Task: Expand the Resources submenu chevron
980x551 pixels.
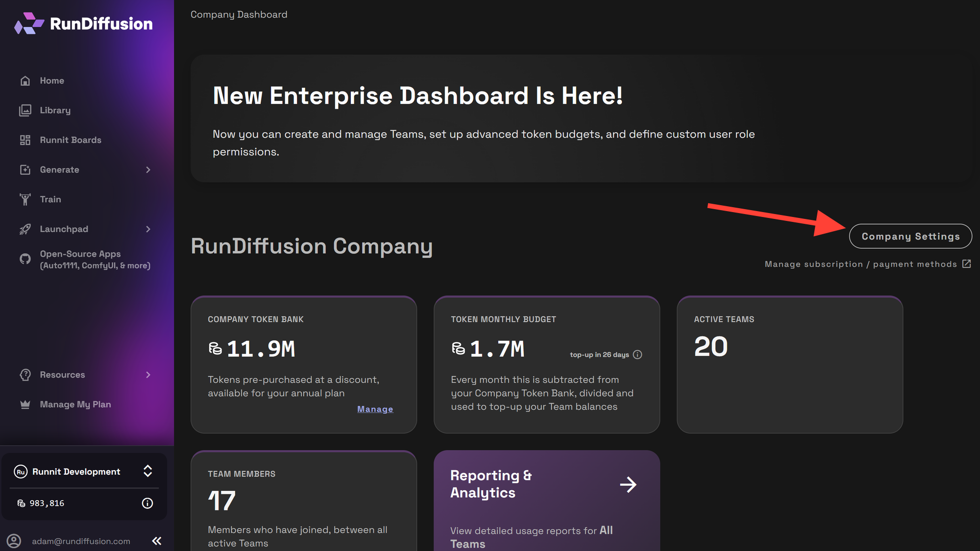Action: point(148,375)
